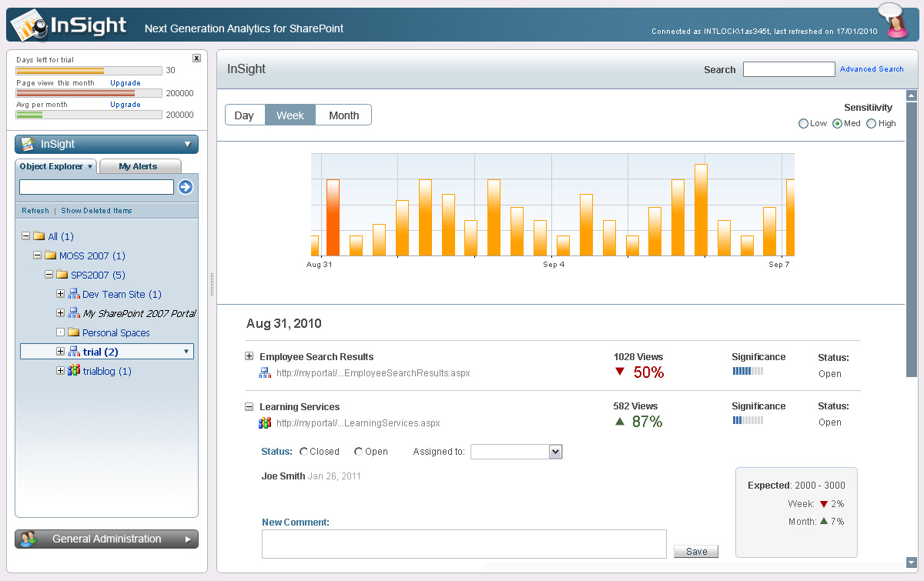This screenshot has height=581, width=924.
Task: Click the General Administration people icon
Action: pyautogui.click(x=28, y=539)
